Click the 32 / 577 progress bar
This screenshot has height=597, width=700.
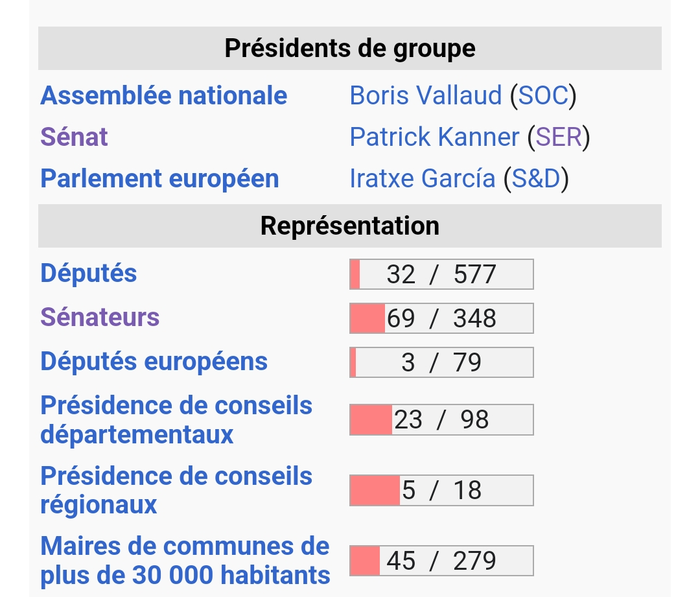coord(441,274)
